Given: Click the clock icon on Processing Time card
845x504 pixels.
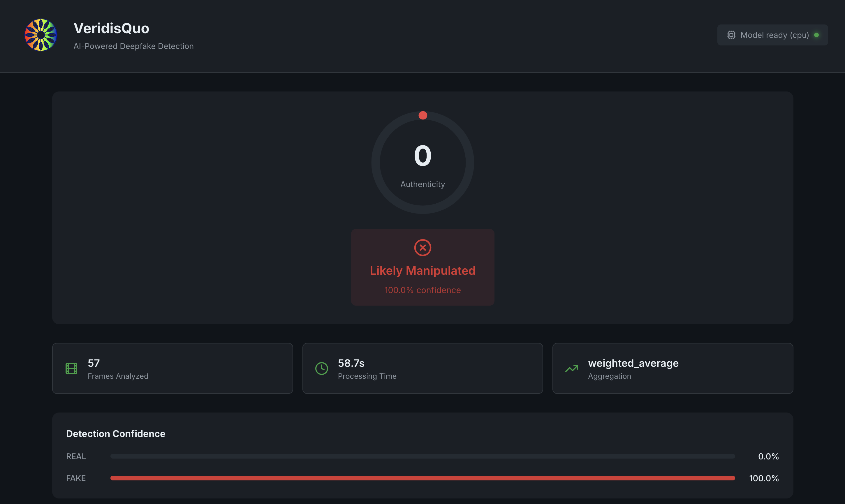Looking at the screenshot, I should click(321, 368).
